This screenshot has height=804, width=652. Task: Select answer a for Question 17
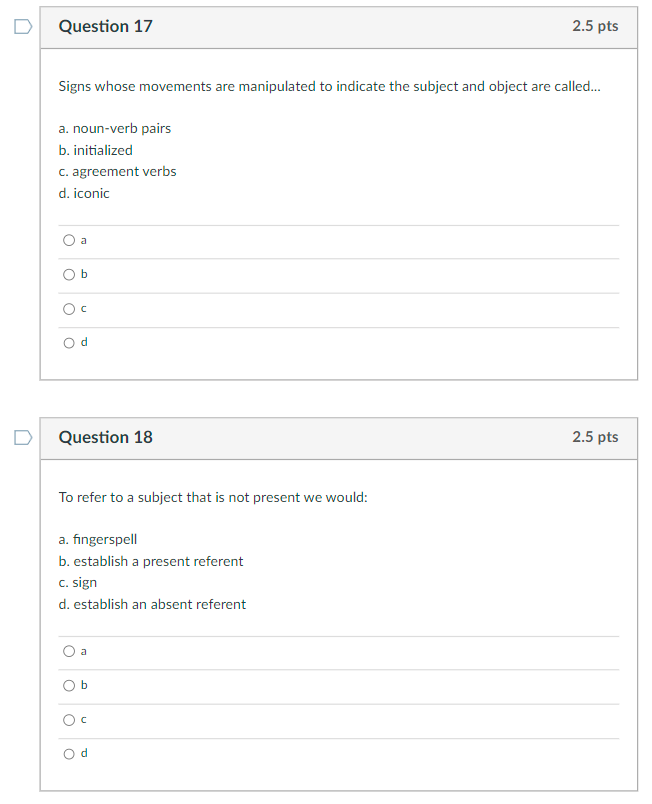pos(69,240)
